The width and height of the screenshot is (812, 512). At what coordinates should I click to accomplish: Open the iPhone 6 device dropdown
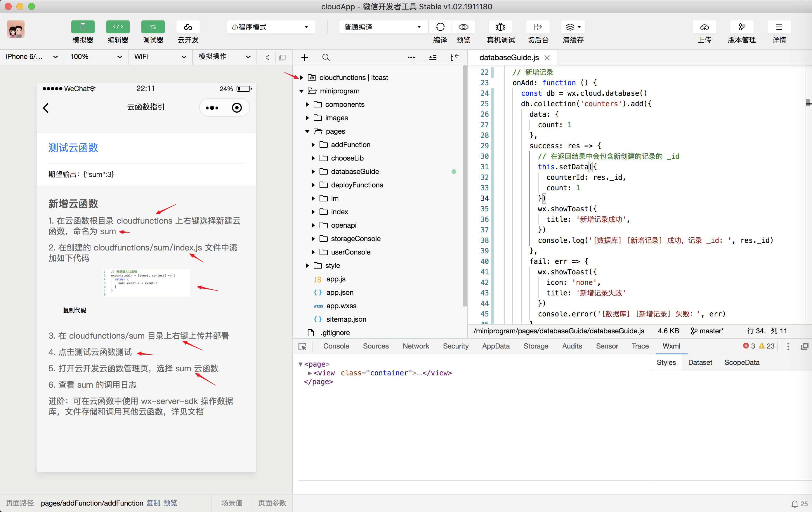click(x=32, y=57)
